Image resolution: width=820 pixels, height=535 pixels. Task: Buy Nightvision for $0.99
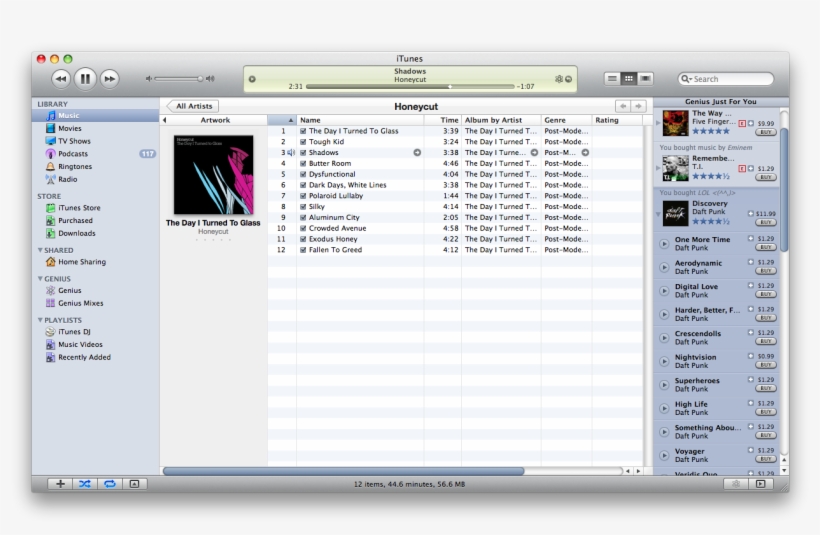[x=766, y=365]
